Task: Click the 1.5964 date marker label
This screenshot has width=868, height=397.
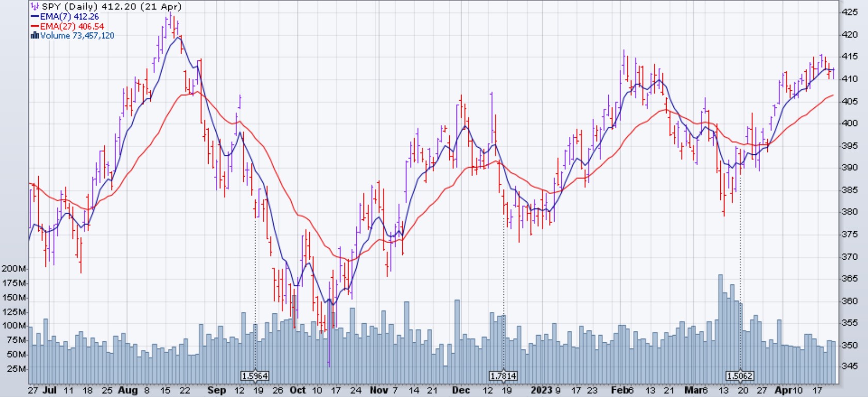Action: tap(255, 376)
